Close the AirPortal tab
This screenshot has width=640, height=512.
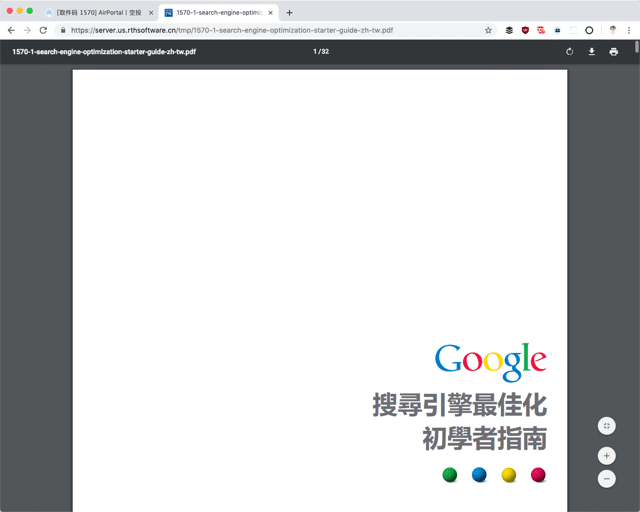(151, 13)
